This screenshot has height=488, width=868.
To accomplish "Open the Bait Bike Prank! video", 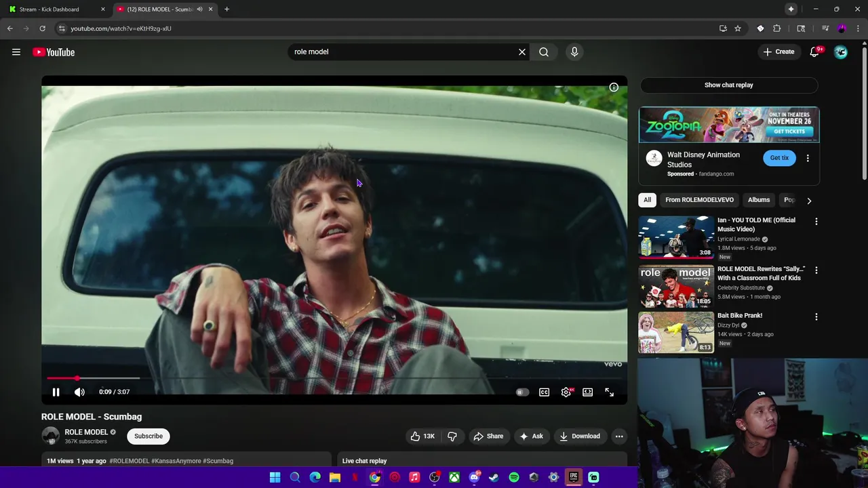I will (740, 315).
